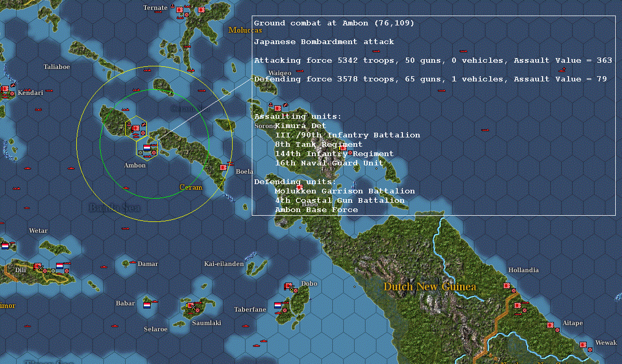Image resolution: width=622 pixels, height=364 pixels.
Task: Select the Japanese flag at Sorong
Action: point(278,108)
